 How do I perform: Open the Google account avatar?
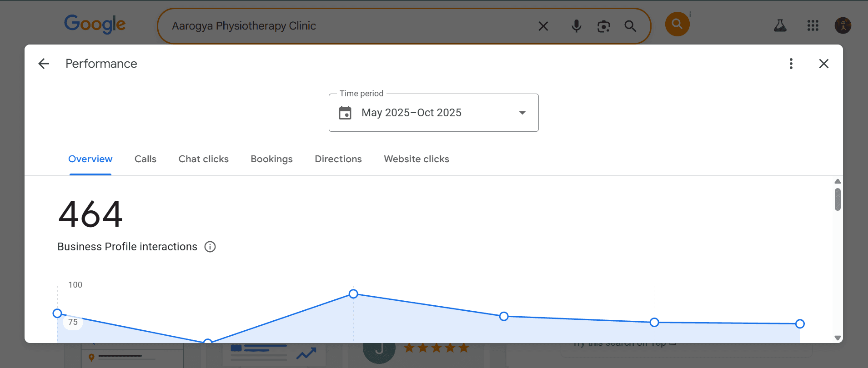tap(843, 25)
